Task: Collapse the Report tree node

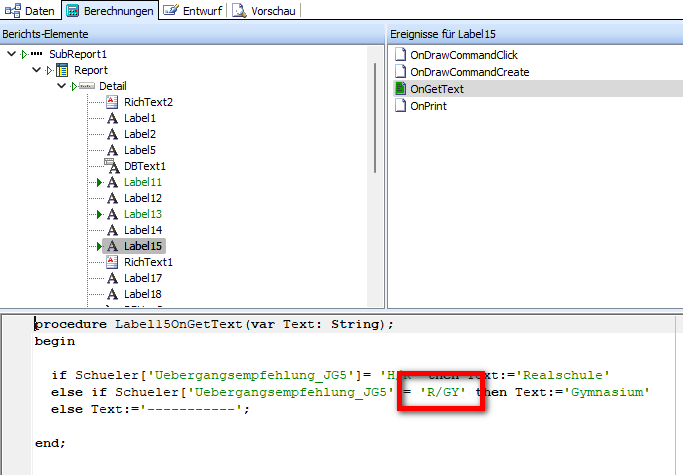Action: tap(37, 70)
